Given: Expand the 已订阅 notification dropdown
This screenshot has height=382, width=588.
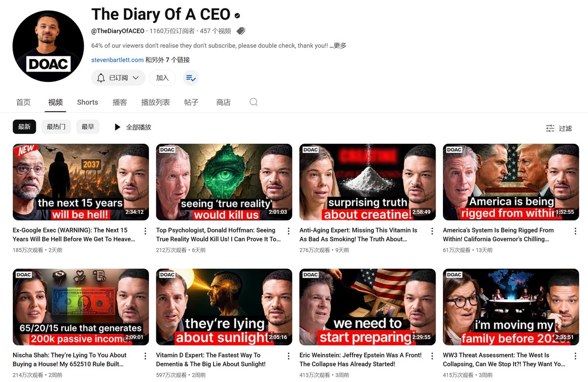Looking at the screenshot, I should [x=118, y=78].
